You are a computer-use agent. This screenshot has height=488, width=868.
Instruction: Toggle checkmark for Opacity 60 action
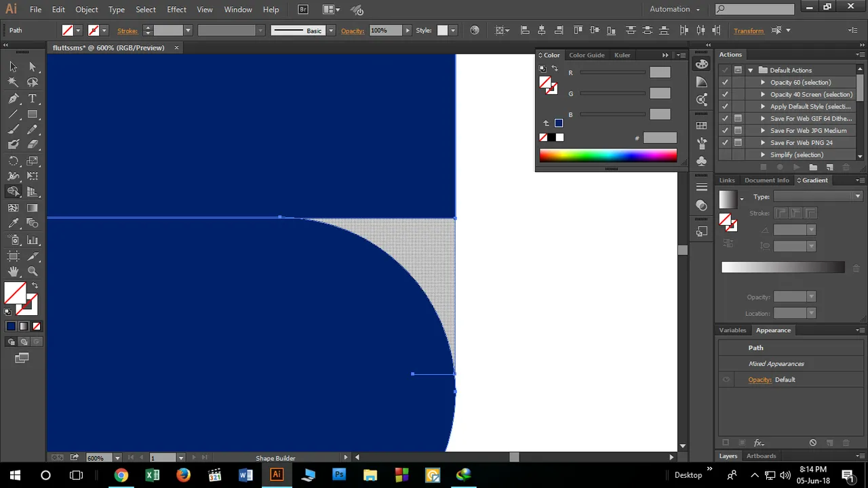pyautogui.click(x=726, y=83)
